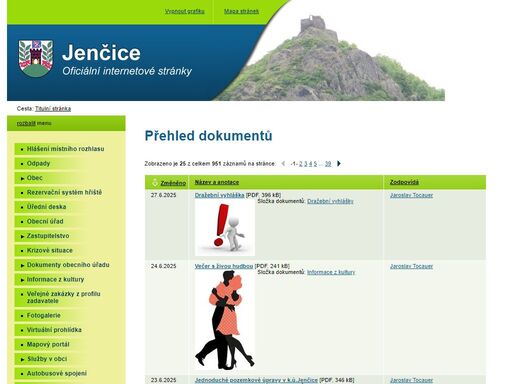This screenshot has height=384, width=512.
Task: Expand the Obec menu section
Action: pos(23,178)
